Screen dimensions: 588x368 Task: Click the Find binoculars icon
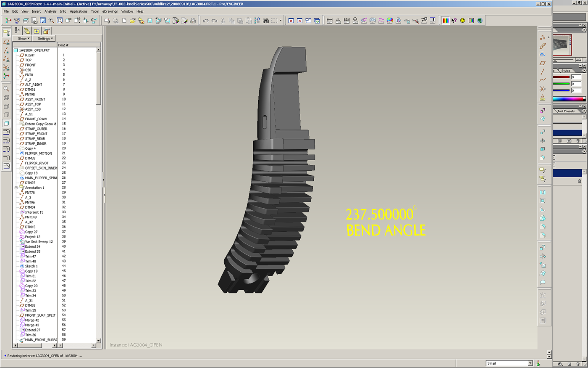265,21
